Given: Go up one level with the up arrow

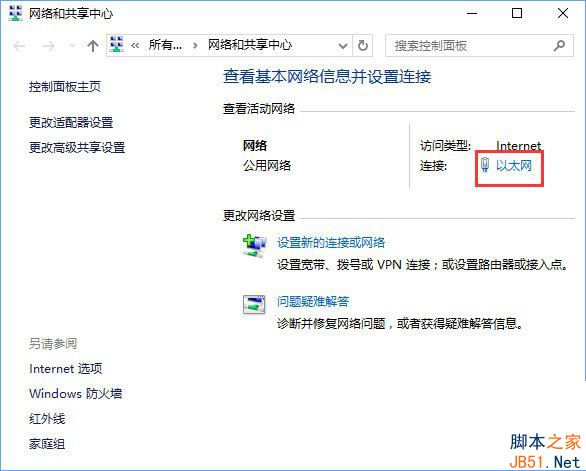Looking at the screenshot, I should coord(93,46).
